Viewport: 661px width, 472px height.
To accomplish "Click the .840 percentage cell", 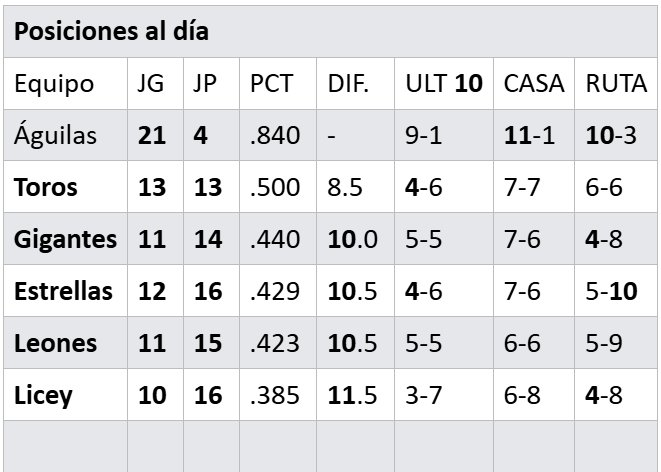I will (x=275, y=135).
